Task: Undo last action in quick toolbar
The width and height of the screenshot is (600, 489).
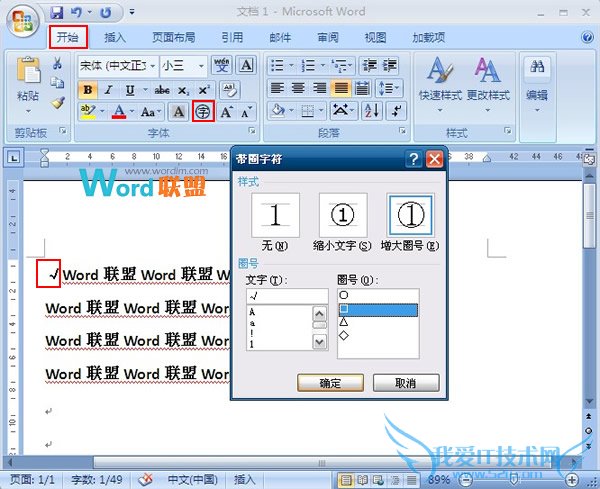Action: [76, 13]
